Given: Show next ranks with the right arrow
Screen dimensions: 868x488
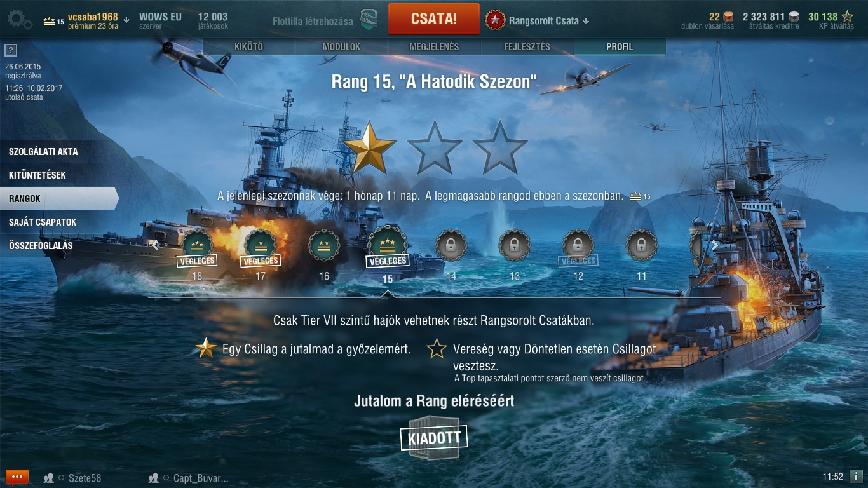Looking at the screenshot, I should pos(715,245).
